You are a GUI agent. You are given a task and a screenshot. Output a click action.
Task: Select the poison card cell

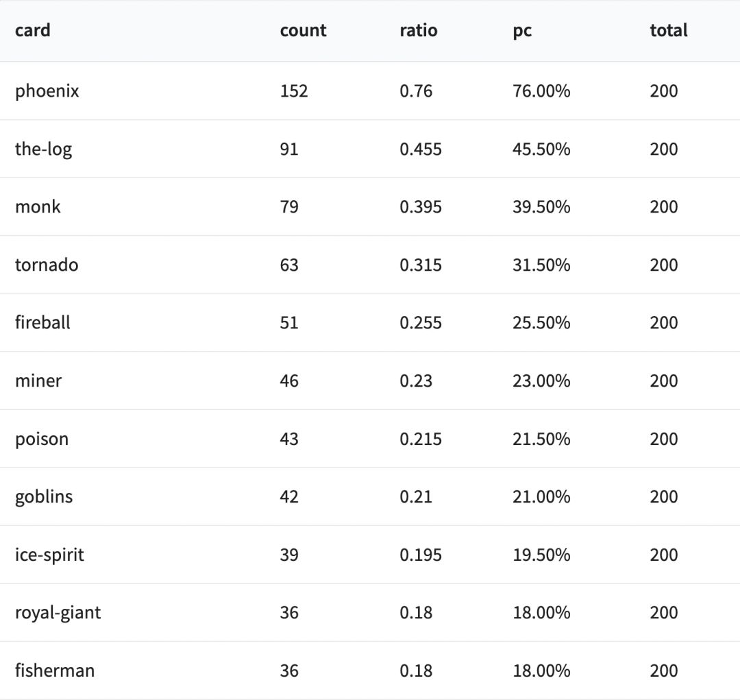[42, 439]
